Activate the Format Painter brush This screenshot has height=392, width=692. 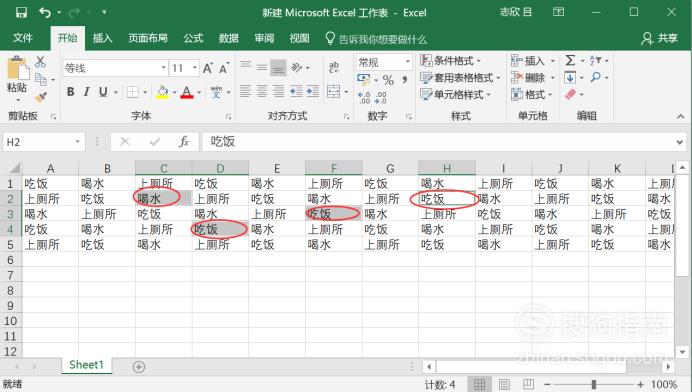click(41, 97)
